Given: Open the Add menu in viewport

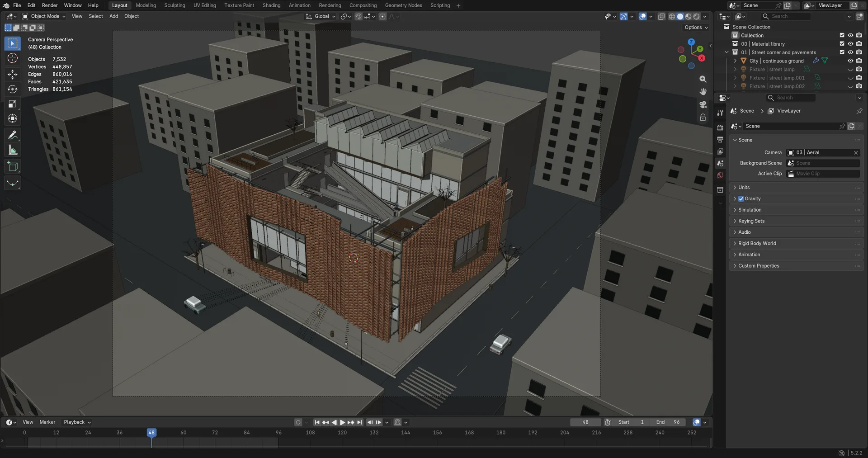Looking at the screenshot, I should click(113, 16).
